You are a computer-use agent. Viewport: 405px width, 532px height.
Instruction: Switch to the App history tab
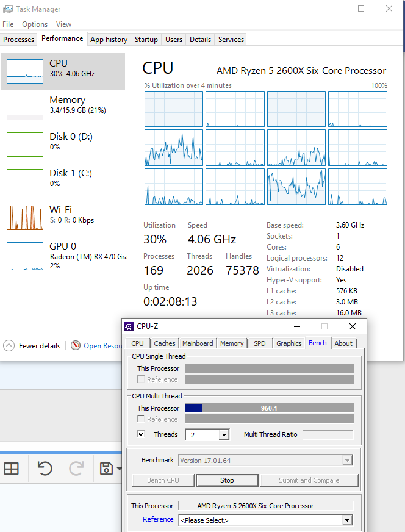(109, 40)
